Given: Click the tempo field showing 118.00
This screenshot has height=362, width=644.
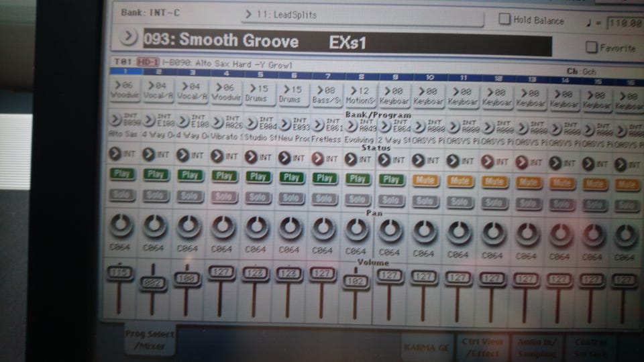Looking at the screenshot, I should (x=625, y=23).
